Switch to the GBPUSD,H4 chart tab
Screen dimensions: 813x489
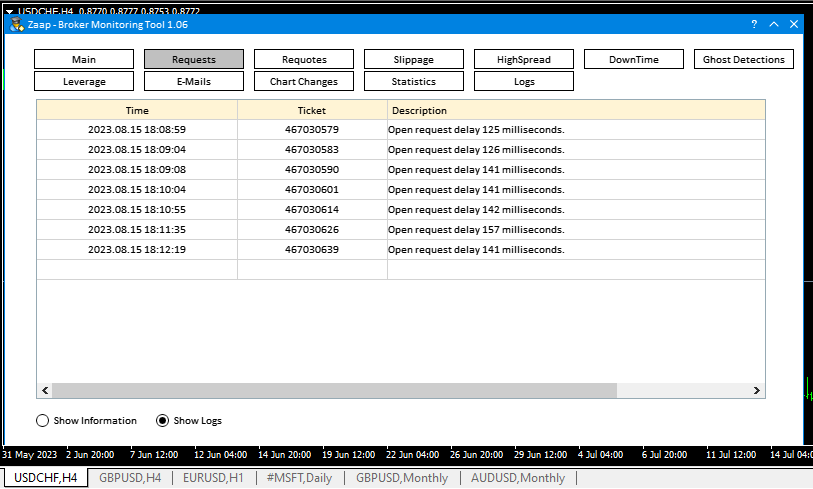[130, 478]
